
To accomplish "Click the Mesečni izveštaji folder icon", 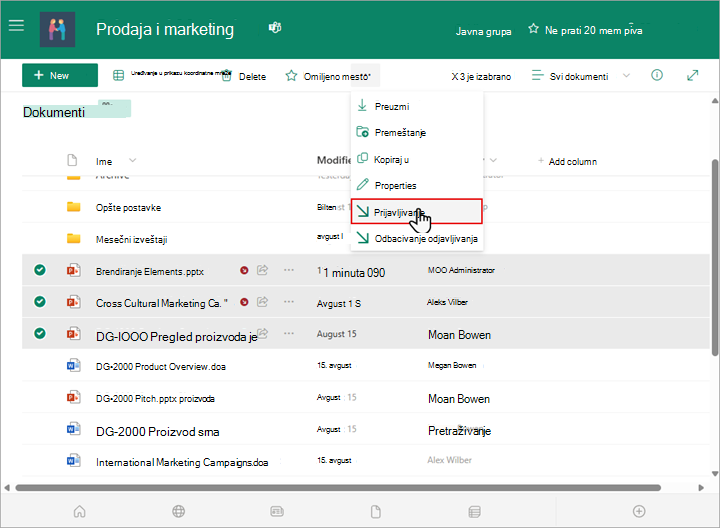I will (x=73, y=238).
